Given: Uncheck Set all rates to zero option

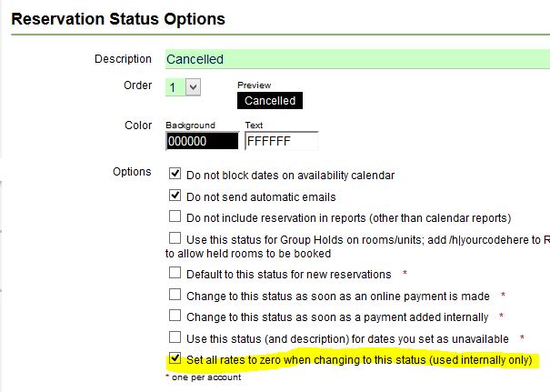Looking at the screenshot, I should pos(175,360).
